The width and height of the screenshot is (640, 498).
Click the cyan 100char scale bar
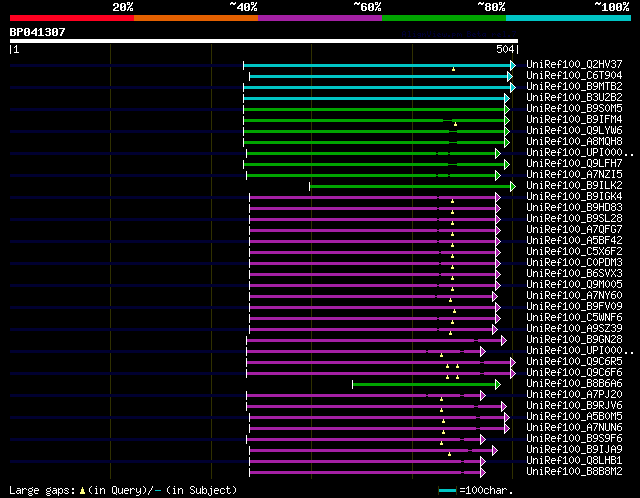(447, 490)
